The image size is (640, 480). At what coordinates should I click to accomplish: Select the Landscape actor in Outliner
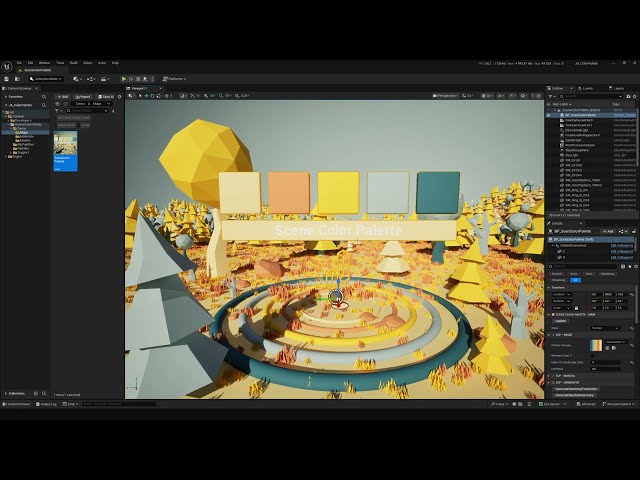click(x=573, y=140)
